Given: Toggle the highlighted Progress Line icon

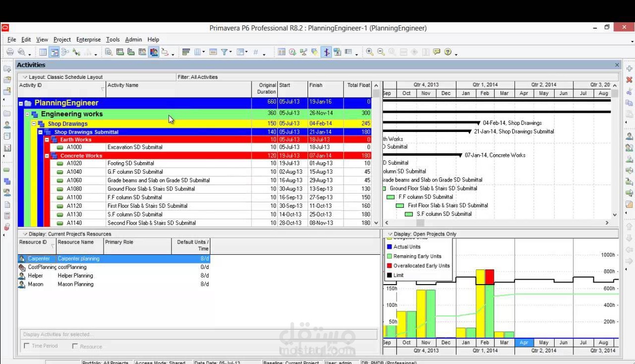Looking at the screenshot, I should point(326,52).
